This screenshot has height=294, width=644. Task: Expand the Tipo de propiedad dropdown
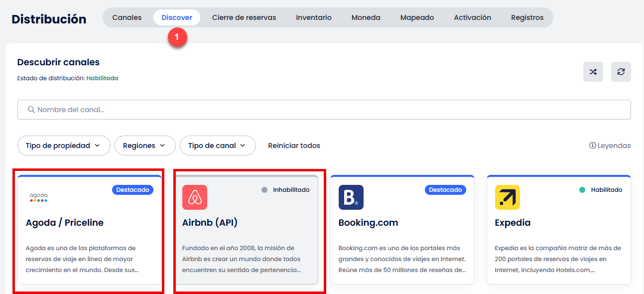pos(64,146)
